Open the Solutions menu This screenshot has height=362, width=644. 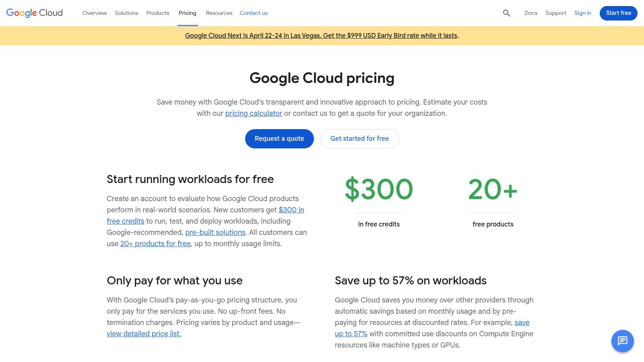pyautogui.click(x=126, y=13)
